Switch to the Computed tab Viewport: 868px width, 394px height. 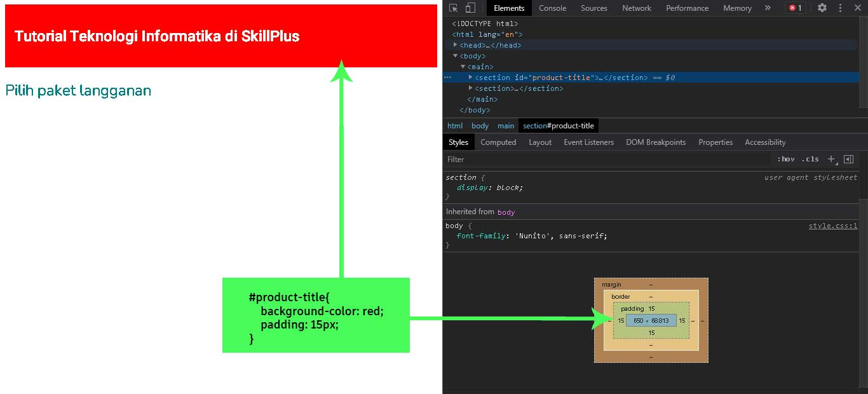pos(498,142)
